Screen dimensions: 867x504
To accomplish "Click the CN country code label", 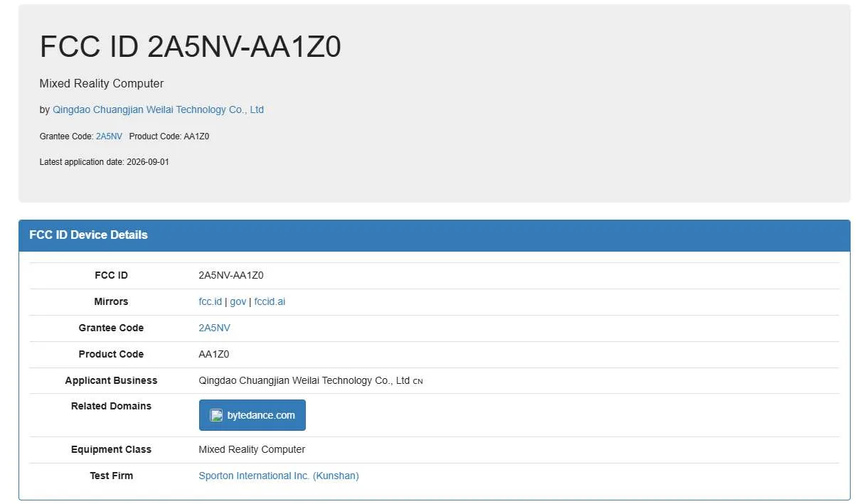I will click(418, 381).
